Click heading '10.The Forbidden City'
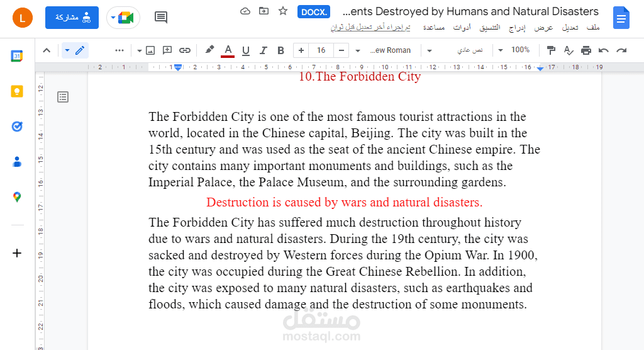 (x=359, y=77)
